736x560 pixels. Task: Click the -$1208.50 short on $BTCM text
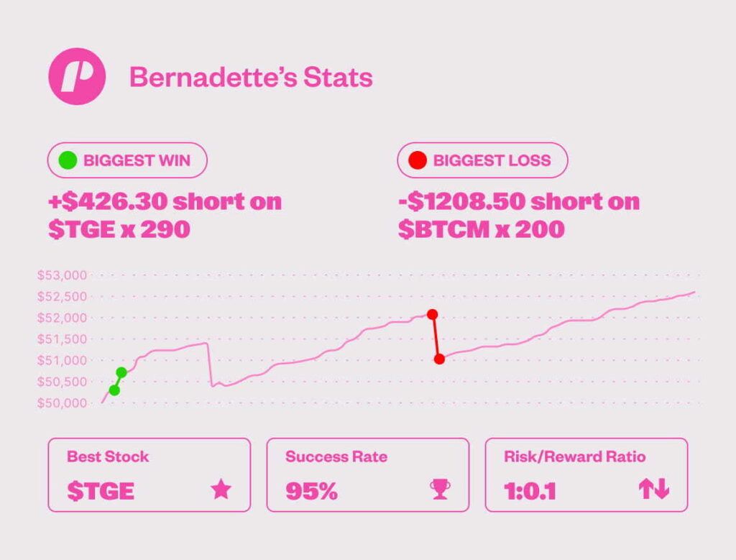[x=517, y=216]
